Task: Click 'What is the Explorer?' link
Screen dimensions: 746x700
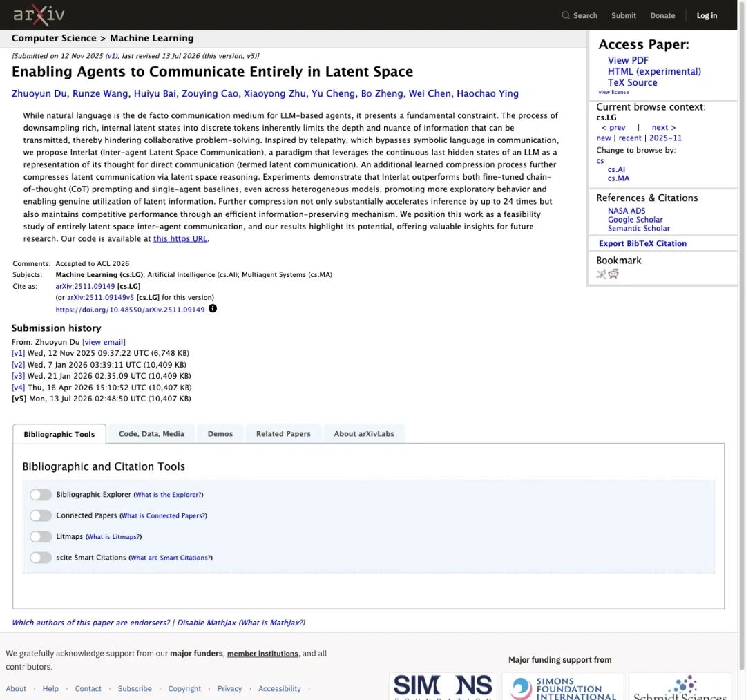Action: tap(169, 495)
